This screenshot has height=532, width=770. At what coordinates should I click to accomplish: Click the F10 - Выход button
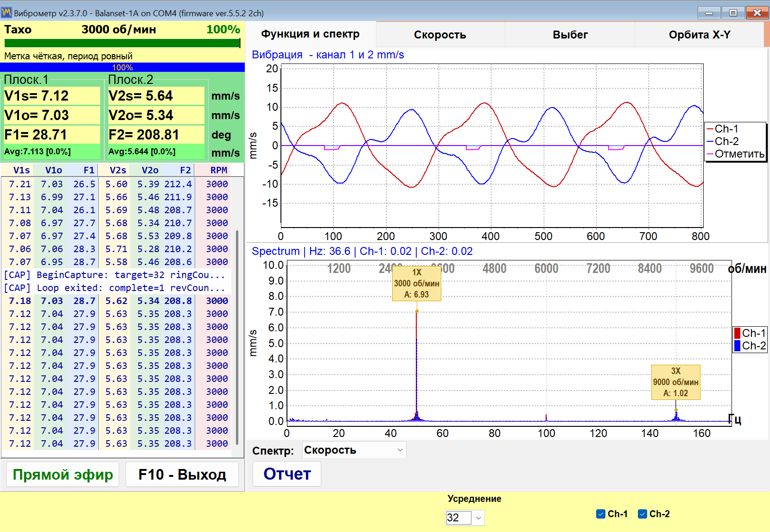182,474
